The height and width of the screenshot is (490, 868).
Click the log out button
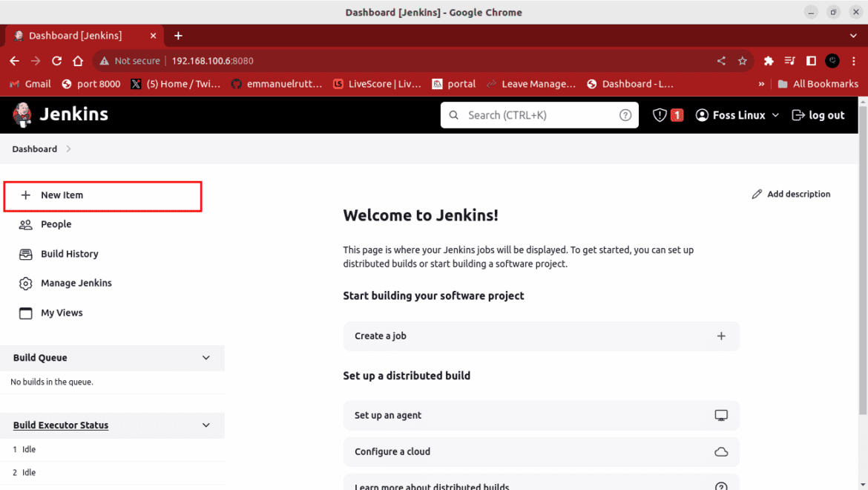(818, 115)
